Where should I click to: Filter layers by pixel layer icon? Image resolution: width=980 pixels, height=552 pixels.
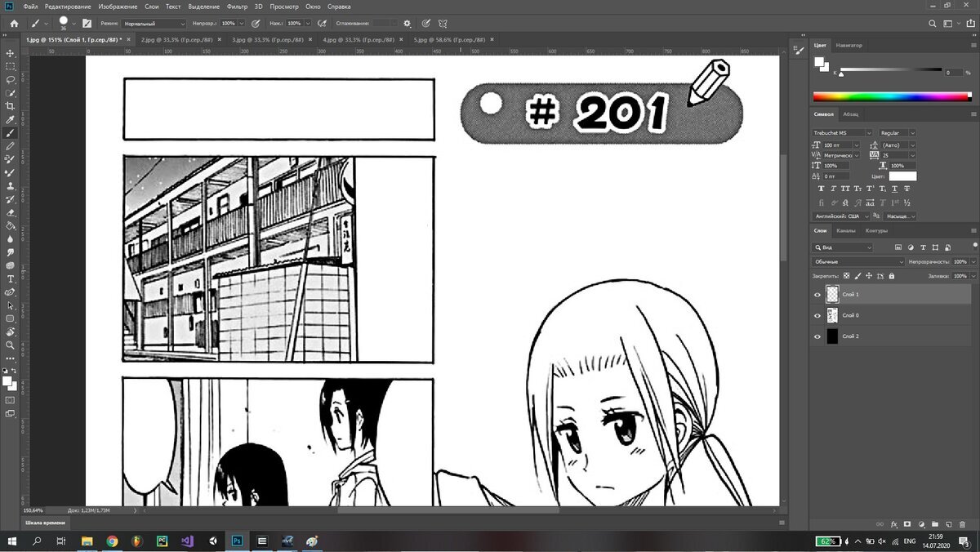point(898,247)
